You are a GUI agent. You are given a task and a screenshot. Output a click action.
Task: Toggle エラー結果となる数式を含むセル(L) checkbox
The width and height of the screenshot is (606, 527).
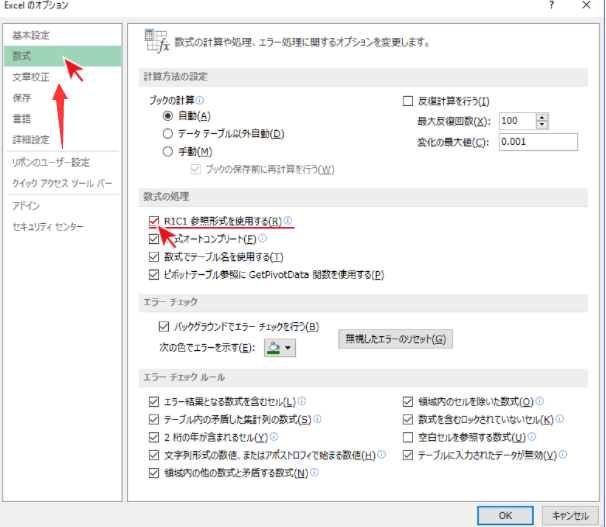154,402
